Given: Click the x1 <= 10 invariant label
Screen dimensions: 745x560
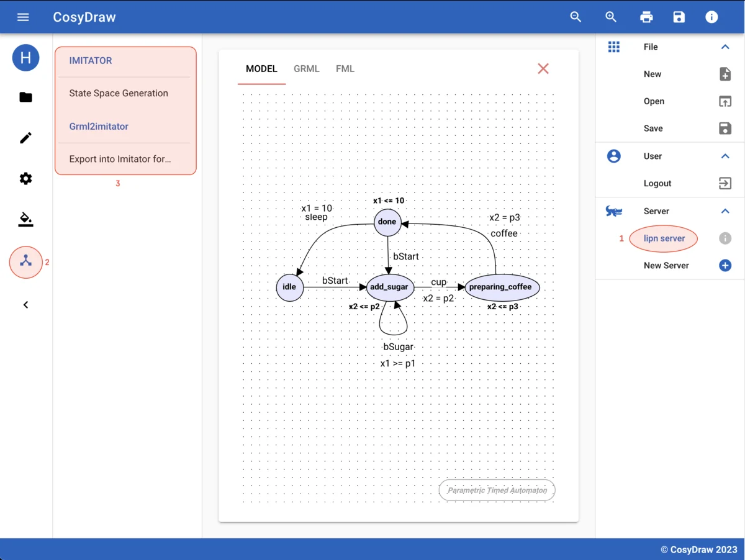Looking at the screenshot, I should 389,201.
